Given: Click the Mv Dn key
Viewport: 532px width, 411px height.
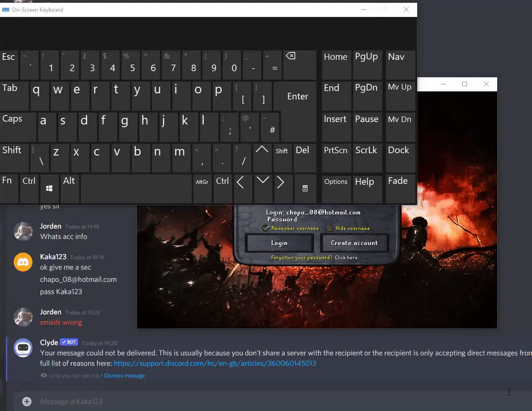Looking at the screenshot, I should (401, 127).
